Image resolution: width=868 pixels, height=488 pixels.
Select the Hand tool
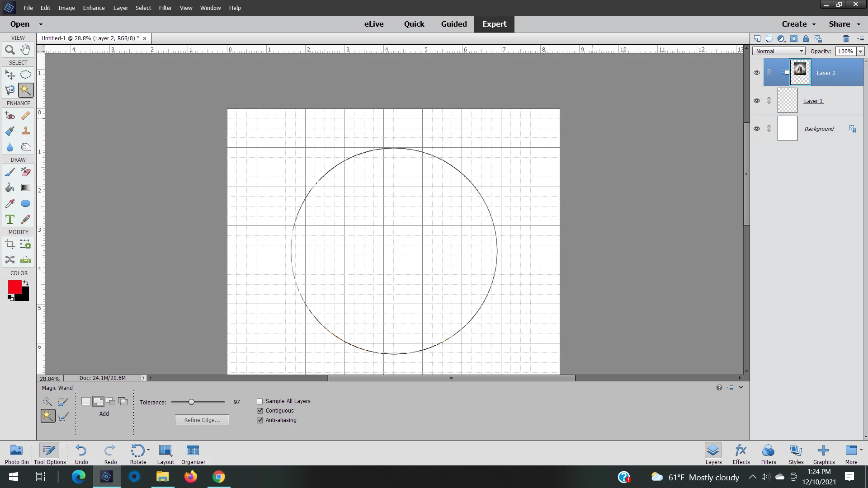[26, 50]
